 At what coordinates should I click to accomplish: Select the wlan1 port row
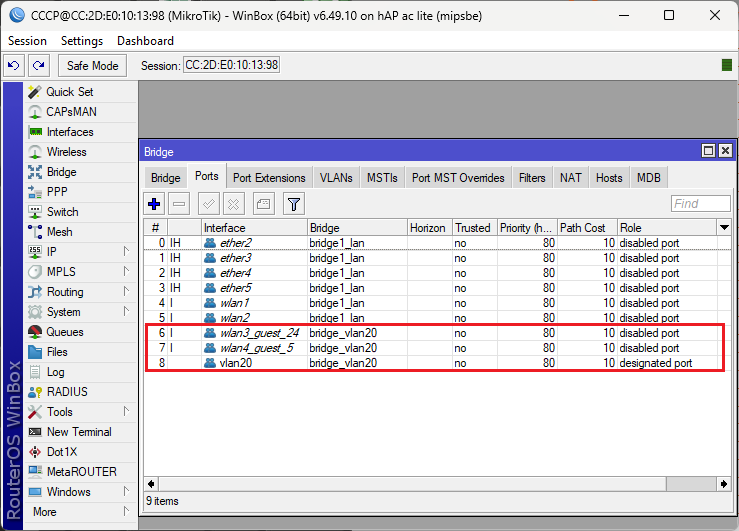437,303
